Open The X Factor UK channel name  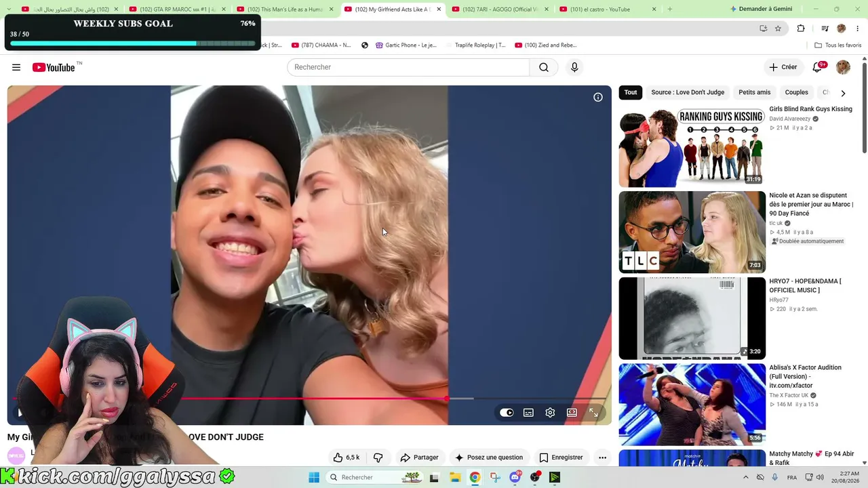pos(789,395)
